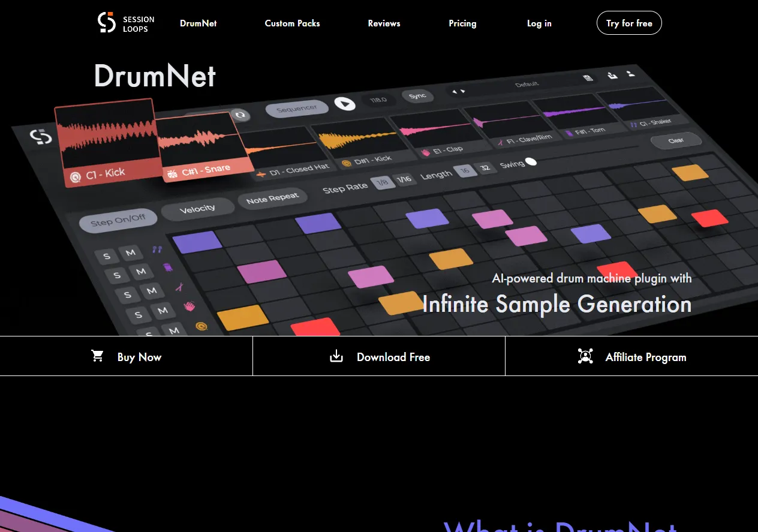Click the shaker icon on G1 - Shaker

[x=633, y=125]
